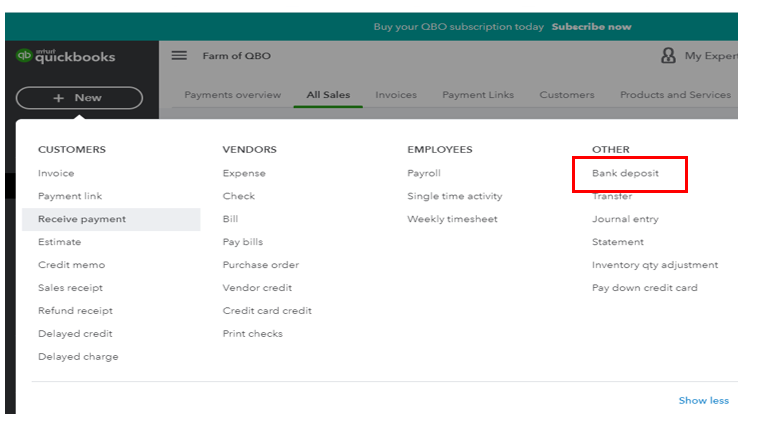Open the Invoices tab

(x=396, y=95)
